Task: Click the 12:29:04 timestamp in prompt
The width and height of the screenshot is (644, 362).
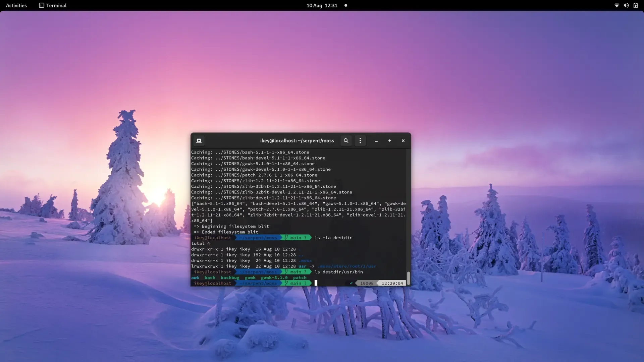Action: [x=392, y=283]
